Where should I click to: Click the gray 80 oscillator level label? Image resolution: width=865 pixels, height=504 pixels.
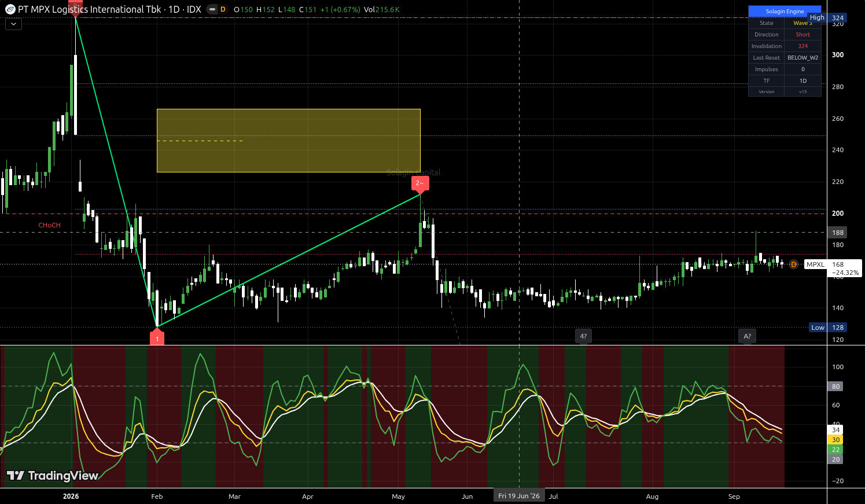coord(835,387)
